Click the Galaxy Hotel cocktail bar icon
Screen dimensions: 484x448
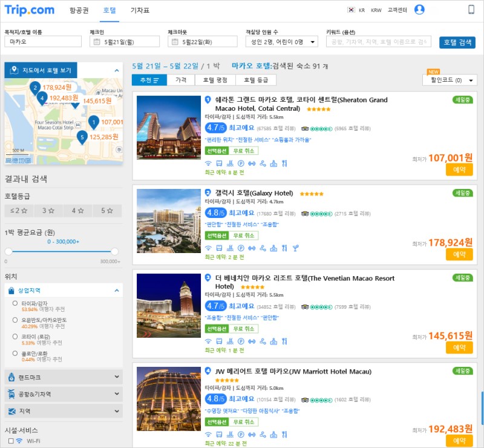point(295,248)
